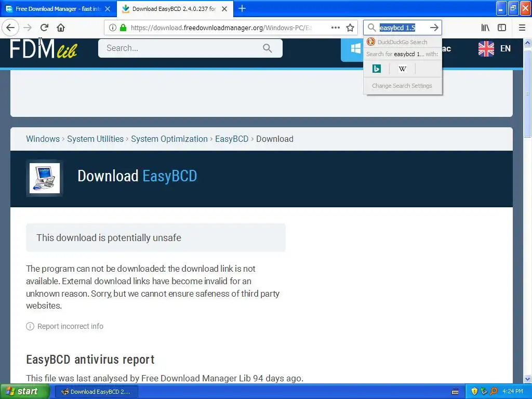Click the keyboard icon in taskbar
The image size is (532, 399).
click(x=455, y=392)
